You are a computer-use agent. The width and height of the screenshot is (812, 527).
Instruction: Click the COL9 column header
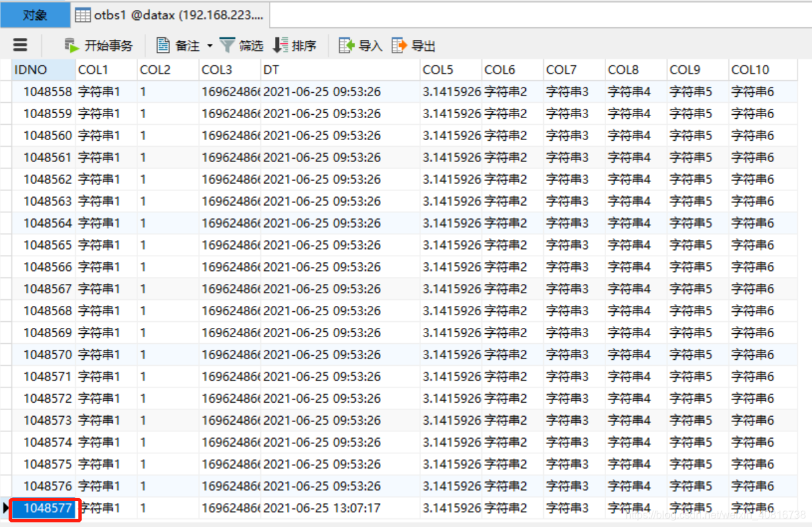[x=698, y=70]
